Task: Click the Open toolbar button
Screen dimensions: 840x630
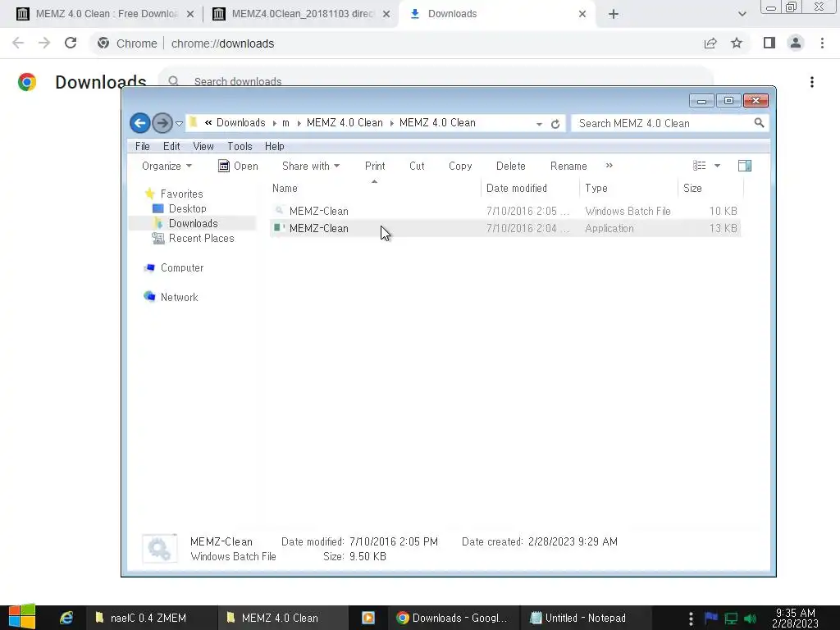Action: (239, 166)
